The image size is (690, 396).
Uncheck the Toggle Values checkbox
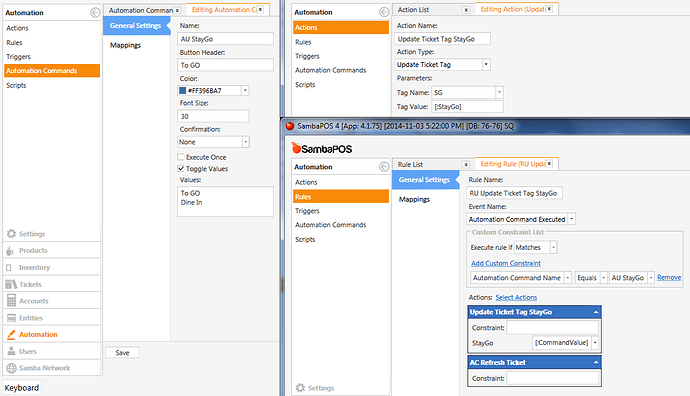point(181,169)
